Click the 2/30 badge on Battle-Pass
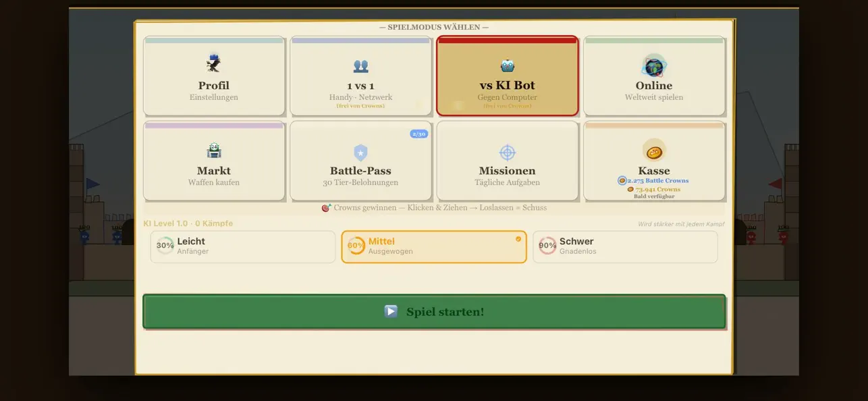This screenshot has height=401, width=868. tap(418, 134)
